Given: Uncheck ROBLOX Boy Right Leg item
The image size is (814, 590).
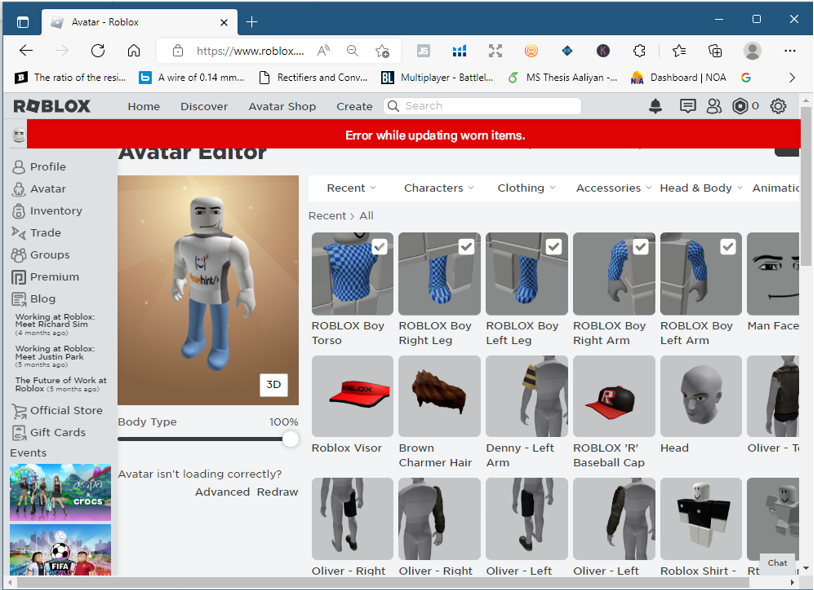Looking at the screenshot, I should (x=467, y=246).
